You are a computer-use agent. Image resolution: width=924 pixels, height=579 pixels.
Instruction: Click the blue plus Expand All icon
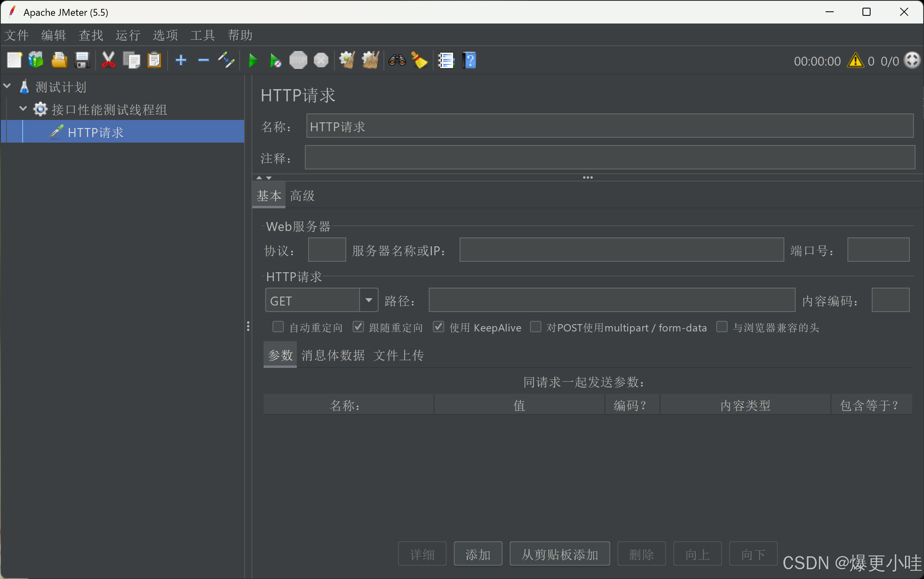(181, 60)
